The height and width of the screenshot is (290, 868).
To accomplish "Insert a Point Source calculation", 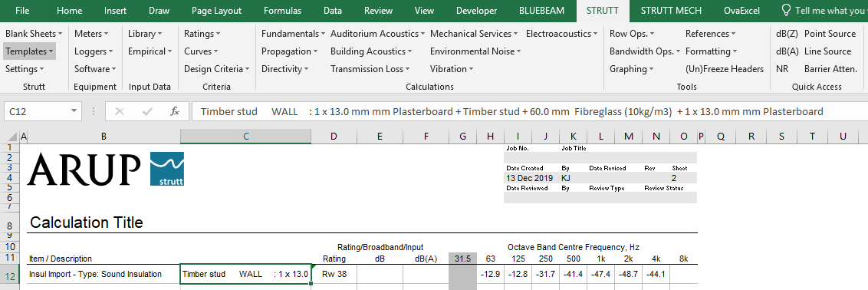I will pyautogui.click(x=830, y=34).
